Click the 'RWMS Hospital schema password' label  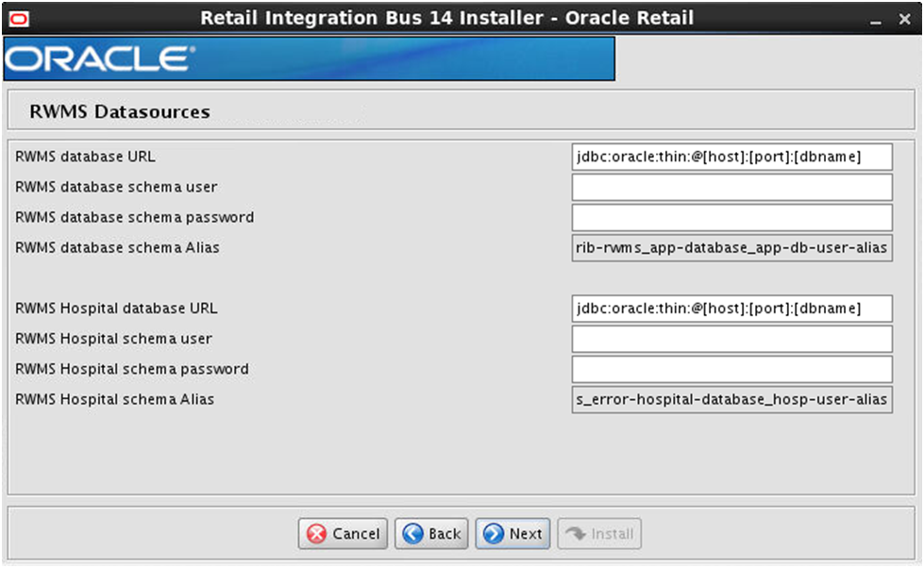tap(132, 369)
